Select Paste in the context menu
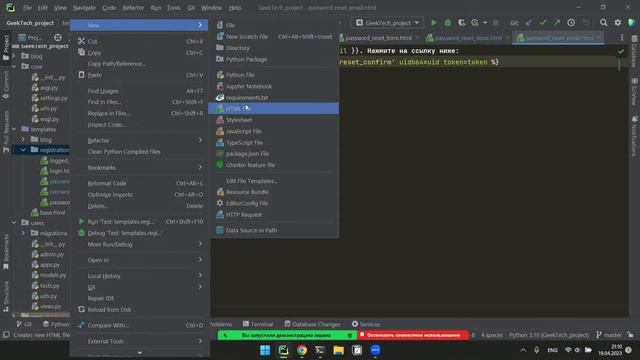This screenshot has width=640, height=360. pos(140,75)
